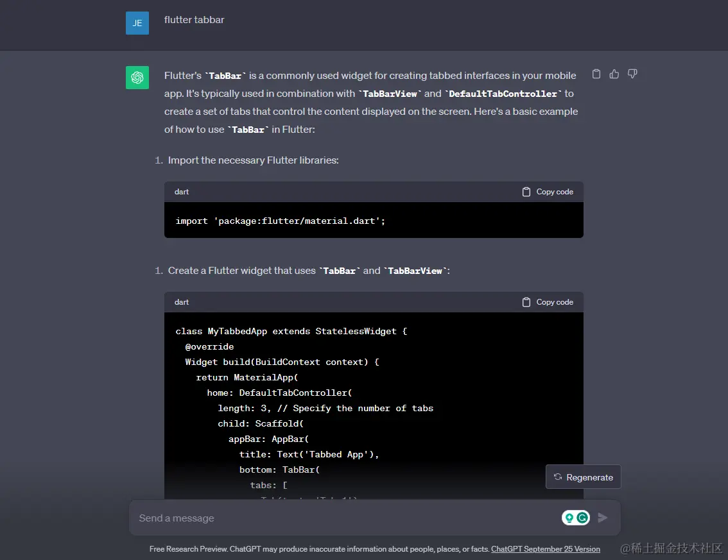Click the 'length: 3, // Specify the number of tabs' line
Screen dimensions: 728x560
tap(325, 408)
